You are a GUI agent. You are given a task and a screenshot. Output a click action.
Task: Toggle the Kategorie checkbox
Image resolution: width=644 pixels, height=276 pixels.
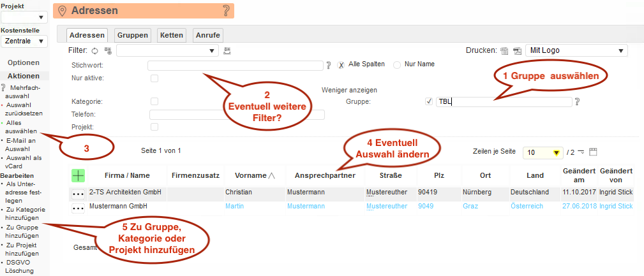pos(154,101)
